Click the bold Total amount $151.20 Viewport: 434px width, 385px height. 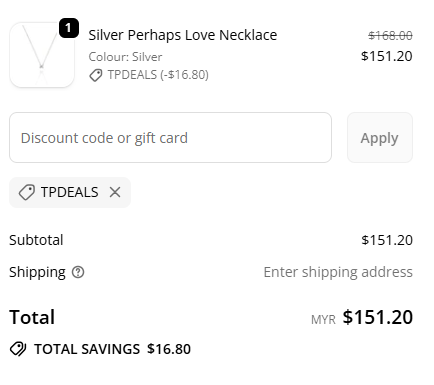pyautogui.click(x=378, y=317)
